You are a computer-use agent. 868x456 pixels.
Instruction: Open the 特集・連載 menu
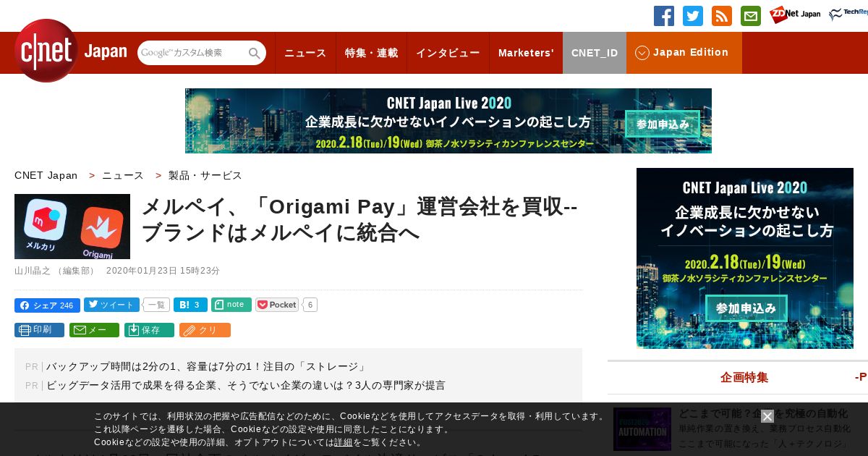click(371, 53)
